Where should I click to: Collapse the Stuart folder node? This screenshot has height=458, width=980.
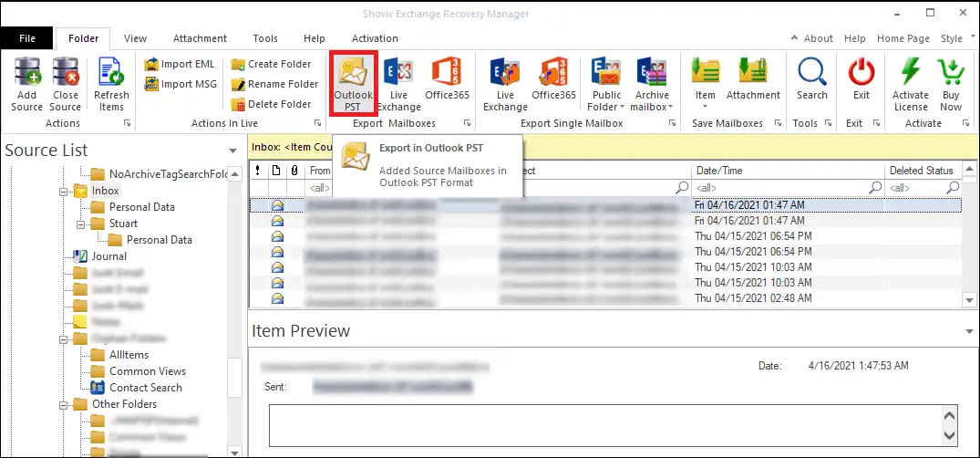click(80, 224)
